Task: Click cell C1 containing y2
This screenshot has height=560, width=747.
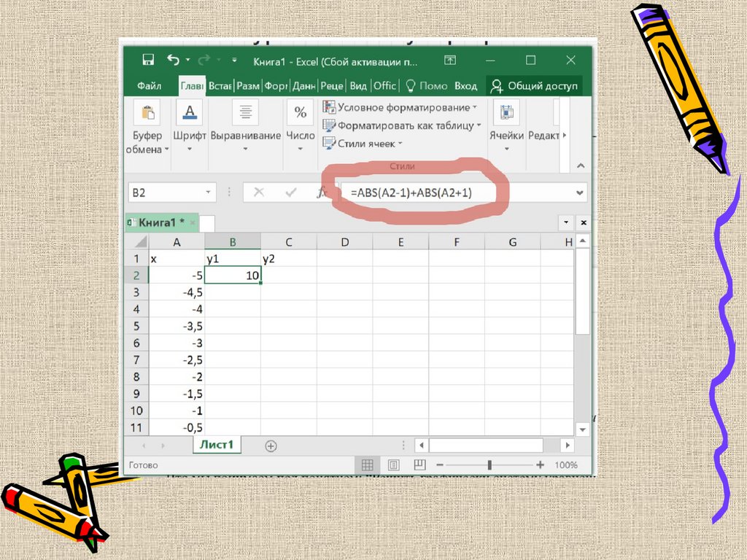Action: [288, 259]
